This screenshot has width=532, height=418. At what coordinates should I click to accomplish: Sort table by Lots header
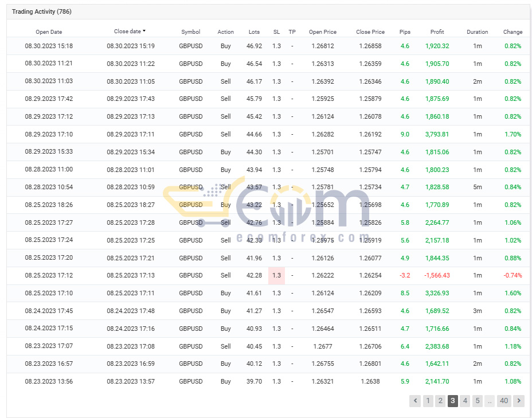254,32
